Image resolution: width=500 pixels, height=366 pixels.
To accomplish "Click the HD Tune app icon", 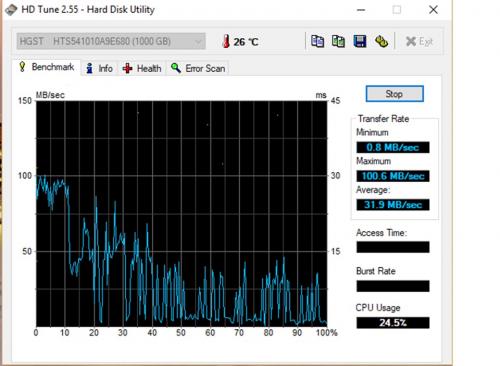I will coord(11,9).
